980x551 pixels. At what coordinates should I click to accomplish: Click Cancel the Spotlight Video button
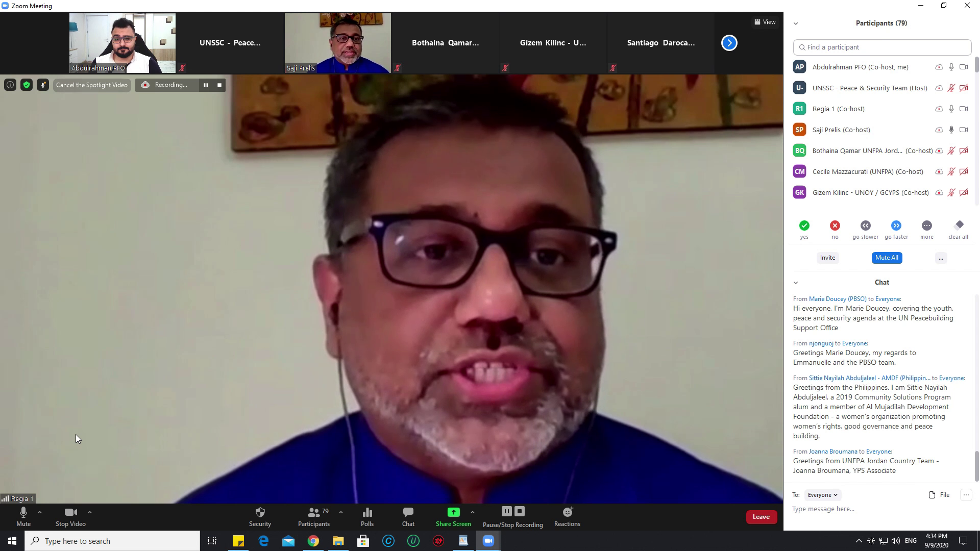coord(92,85)
